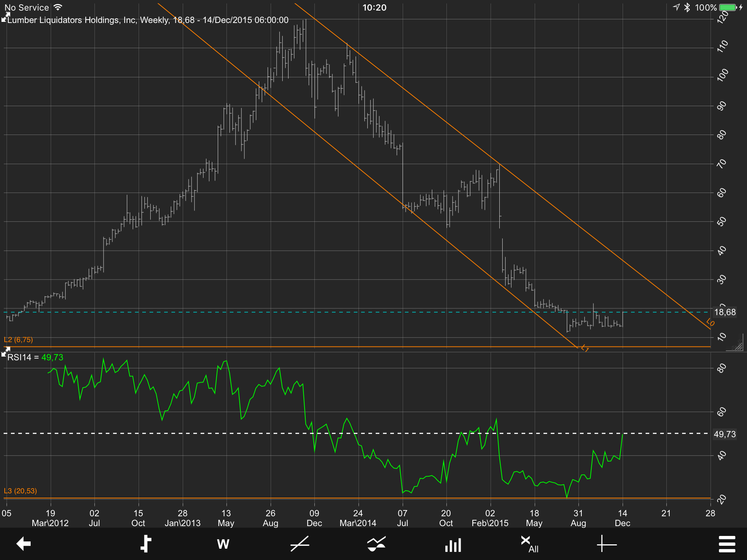Open the 'W' weekly timeframe selector

tap(223, 544)
